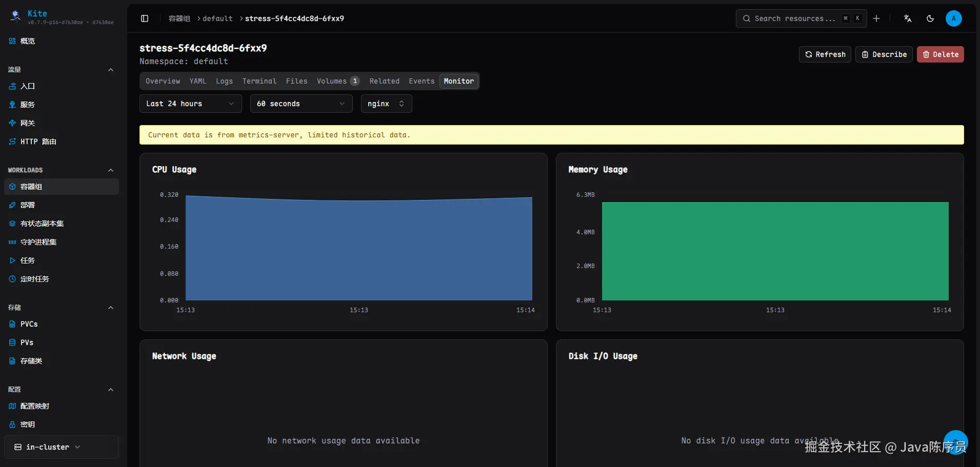Open the 60 seconds refresh dropdown
The height and width of the screenshot is (467, 980).
[301, 104]
